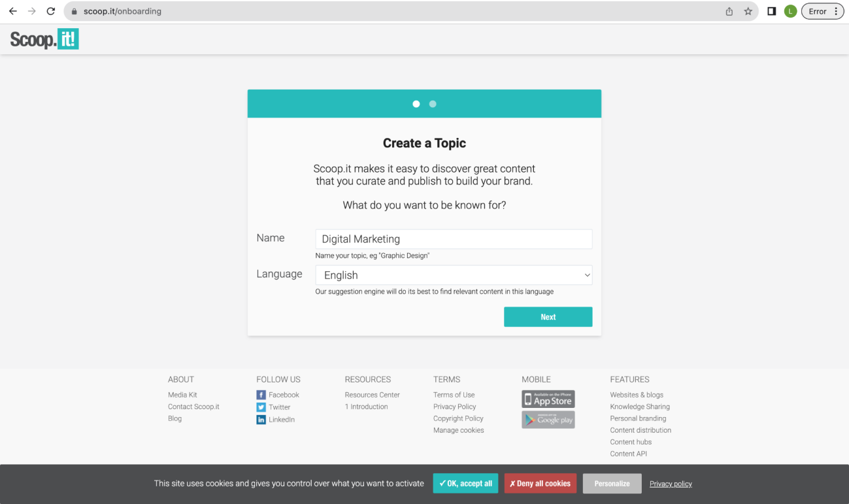The image size is (849, 504).
Task: Toggle the browser side panel icon
Action: [771, 11]
